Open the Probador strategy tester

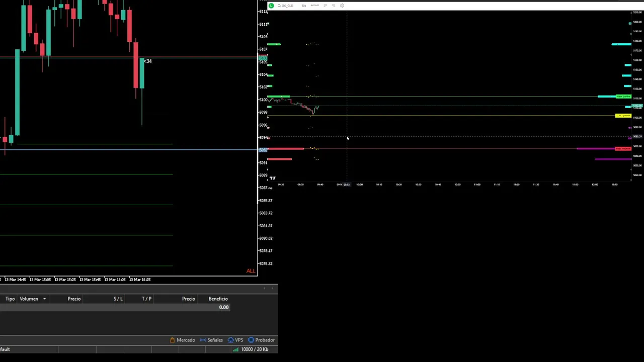261,340
